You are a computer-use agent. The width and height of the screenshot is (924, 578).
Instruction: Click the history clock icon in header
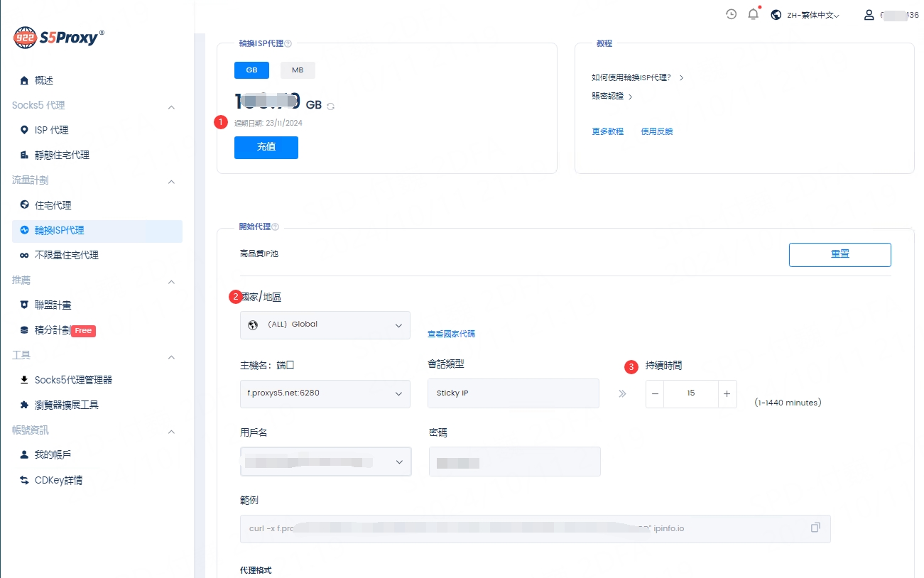click(731, 14)
